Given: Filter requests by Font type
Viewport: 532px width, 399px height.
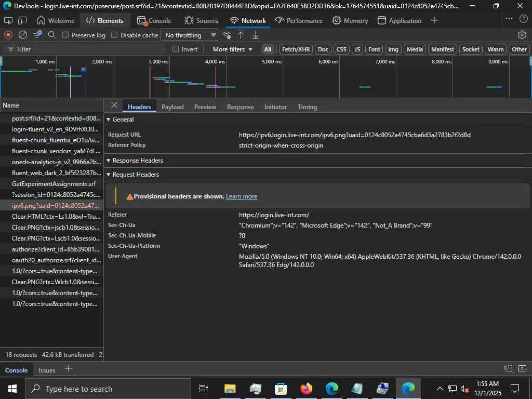Looking at the screenshot, I should tap(374, 49).
